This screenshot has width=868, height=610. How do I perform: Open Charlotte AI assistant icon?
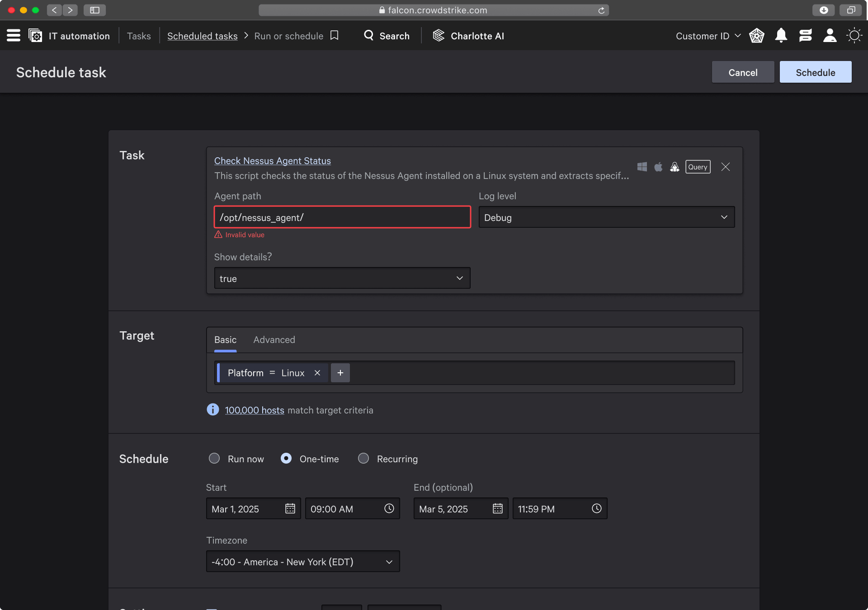(439, 36)
